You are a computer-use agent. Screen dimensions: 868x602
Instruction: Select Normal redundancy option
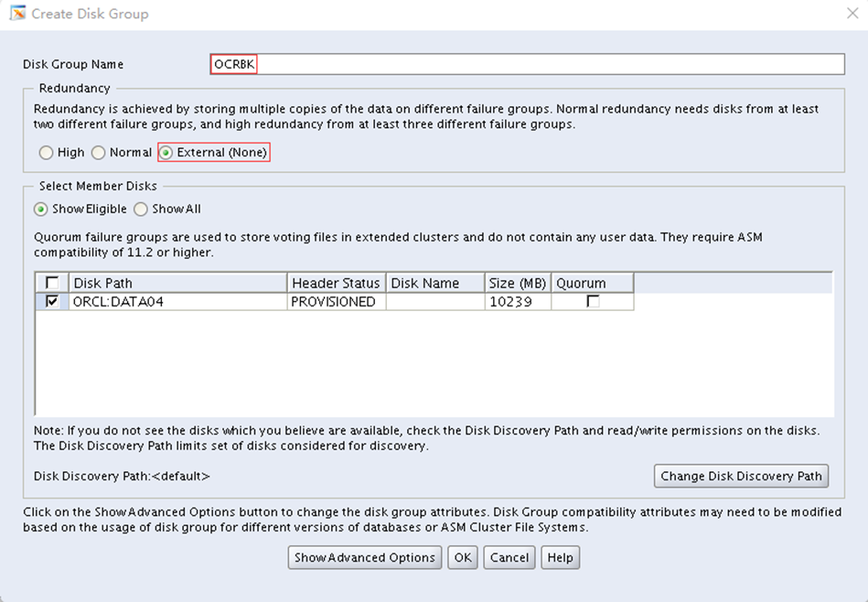[122, 152]
